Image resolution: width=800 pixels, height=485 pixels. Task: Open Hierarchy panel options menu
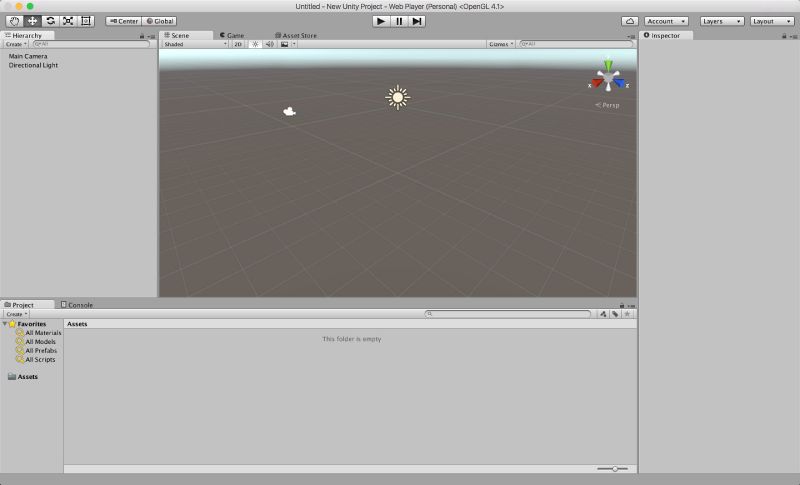pos(152,37)
